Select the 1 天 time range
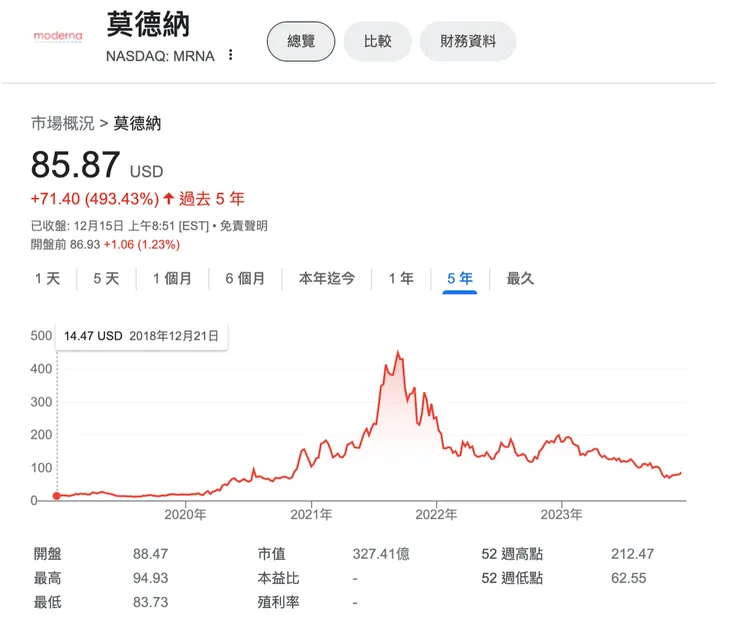 (x=47, y=279)
